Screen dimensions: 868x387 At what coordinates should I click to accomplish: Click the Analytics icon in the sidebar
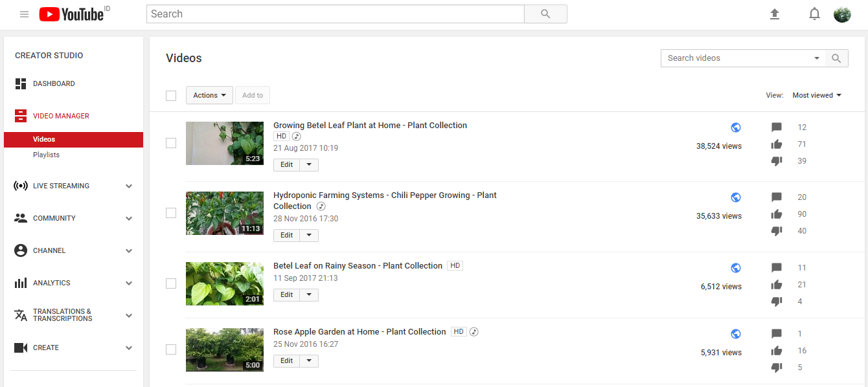[19, 283]
